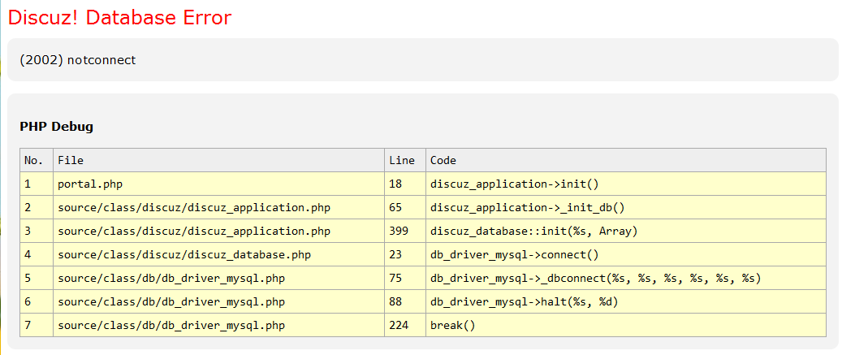
Task: Click row number 5 in No. column
Action: point(37,278)
